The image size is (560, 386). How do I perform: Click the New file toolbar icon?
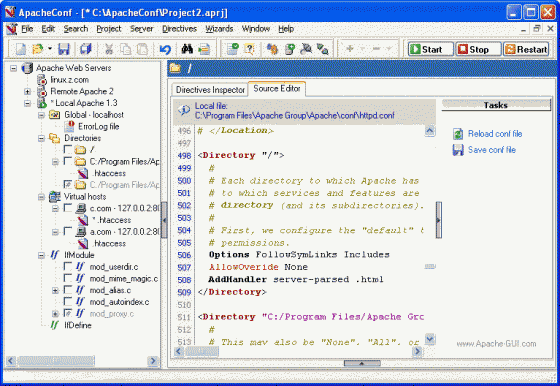(21, 49)
